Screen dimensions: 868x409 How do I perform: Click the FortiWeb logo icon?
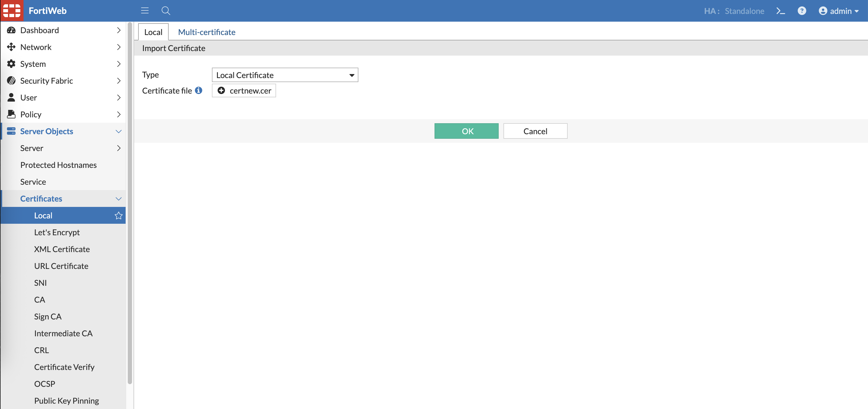(12, 11)
